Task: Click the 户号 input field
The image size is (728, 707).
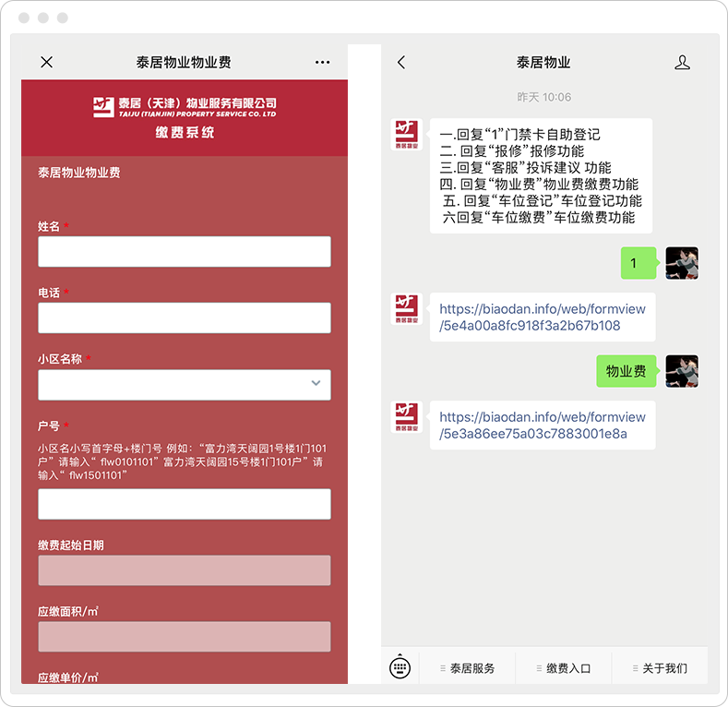Action: coord(185,504)
